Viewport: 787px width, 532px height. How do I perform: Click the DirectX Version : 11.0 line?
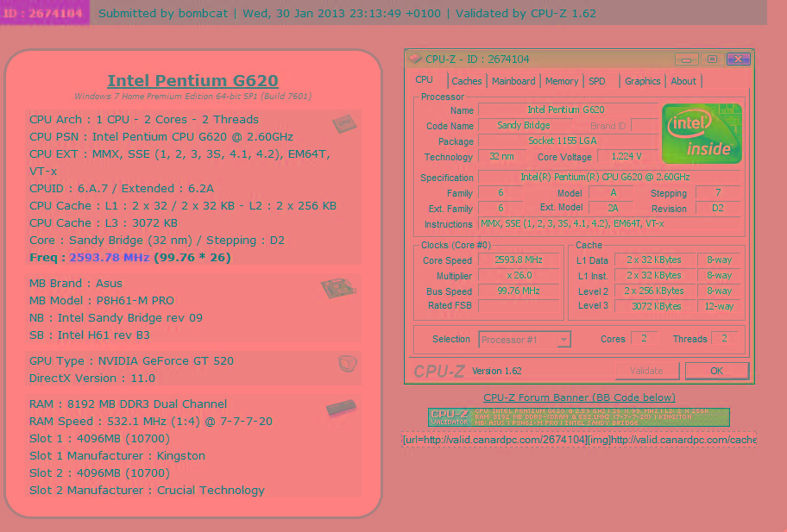pos(92,378)
